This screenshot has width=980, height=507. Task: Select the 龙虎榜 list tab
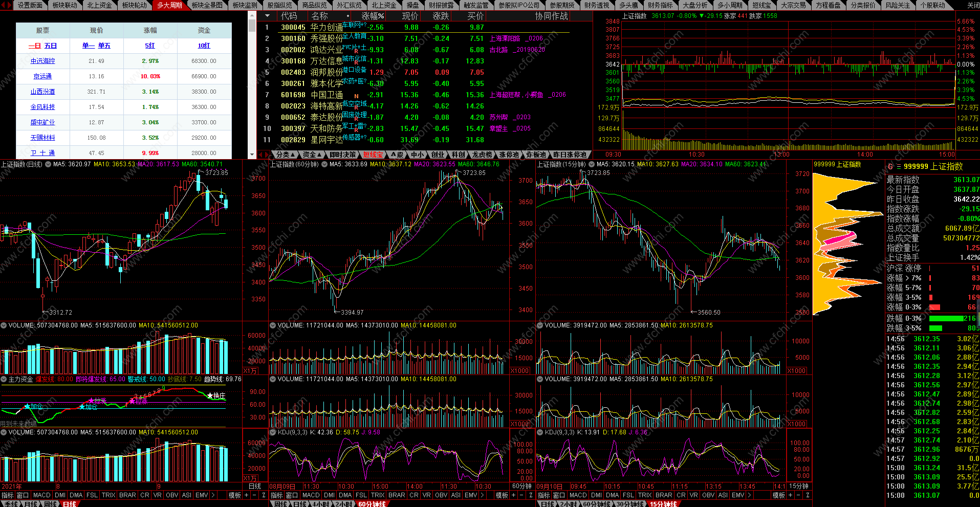point(482,155)
